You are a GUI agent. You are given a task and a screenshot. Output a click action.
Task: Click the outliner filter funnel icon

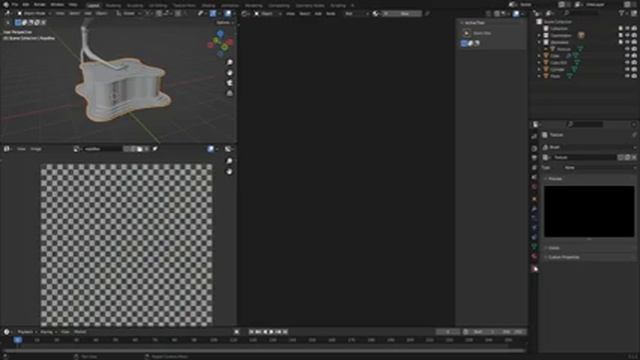[x=622, y=13]
